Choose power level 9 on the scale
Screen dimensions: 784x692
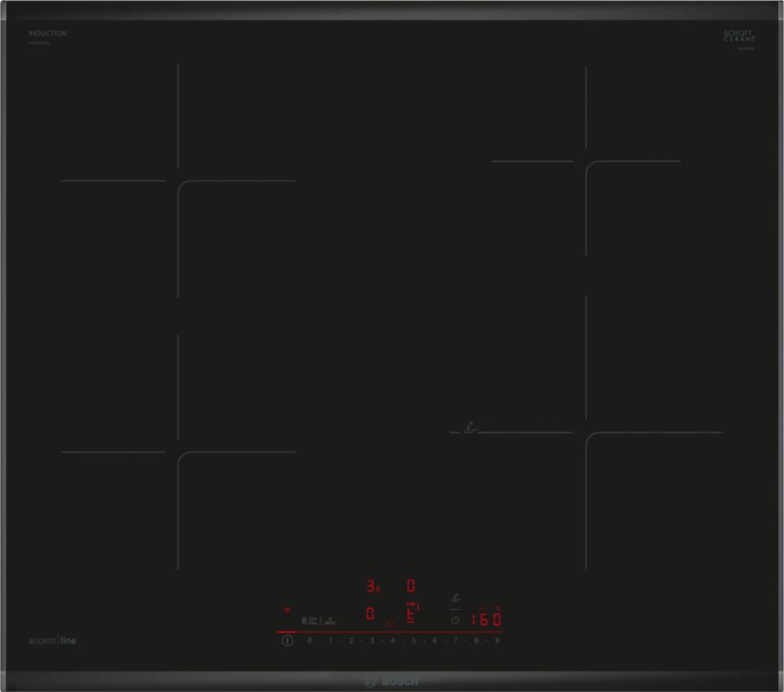pos(497,641)
